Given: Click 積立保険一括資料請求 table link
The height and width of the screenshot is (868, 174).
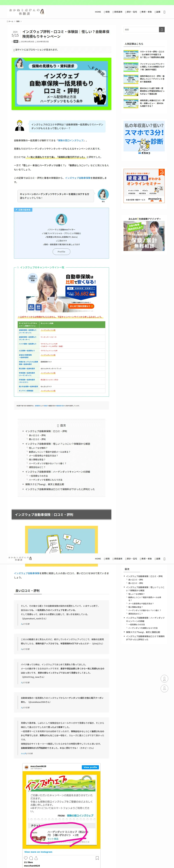Looking at the screenshot, I should pos(27,369).
